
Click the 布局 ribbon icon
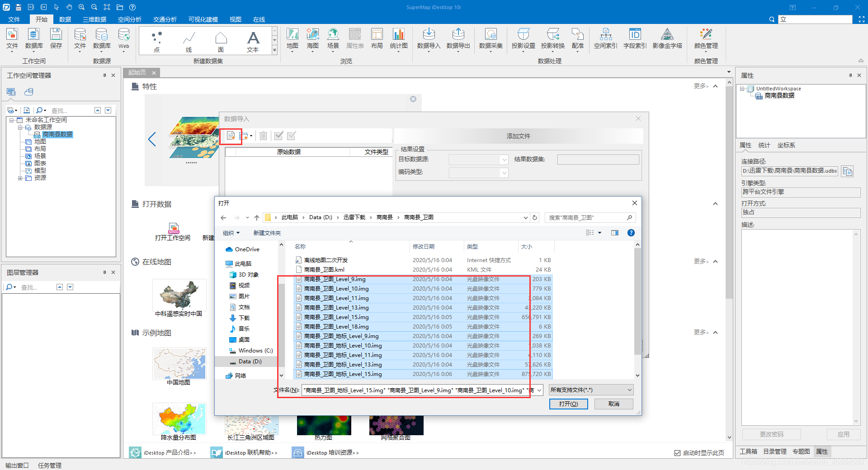click(377, 38)
